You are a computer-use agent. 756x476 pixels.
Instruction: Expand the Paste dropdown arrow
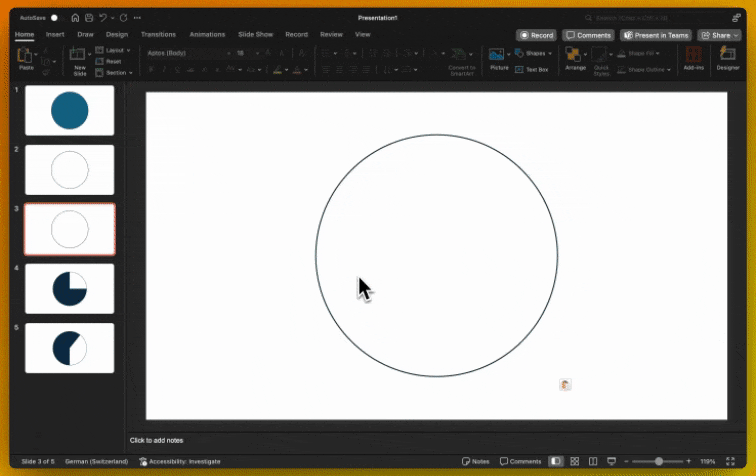pos(36,54)
